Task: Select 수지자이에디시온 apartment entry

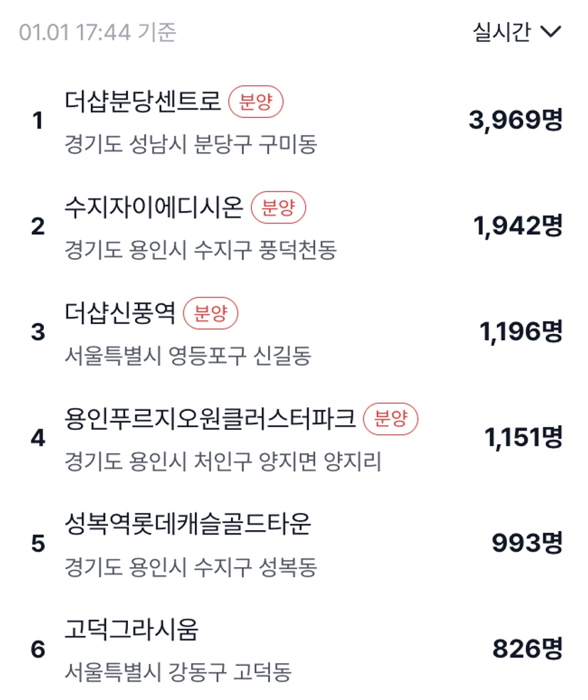Action: [154, 208]
